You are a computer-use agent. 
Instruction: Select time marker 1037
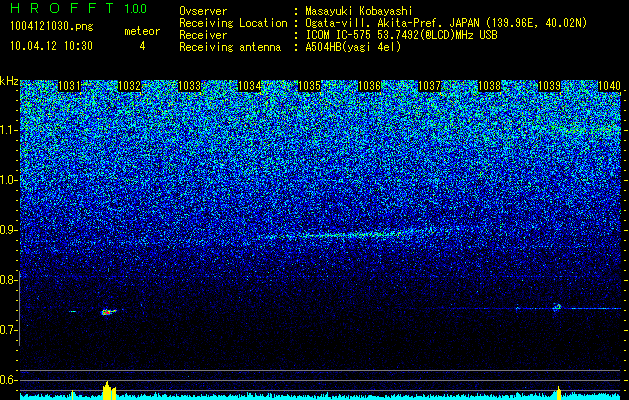(430, 86)
